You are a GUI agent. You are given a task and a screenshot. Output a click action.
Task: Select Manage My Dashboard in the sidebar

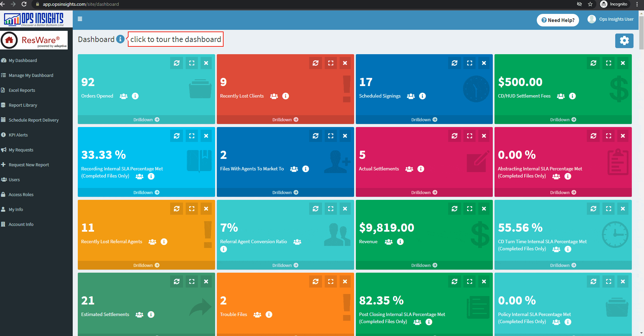point(31,75)
